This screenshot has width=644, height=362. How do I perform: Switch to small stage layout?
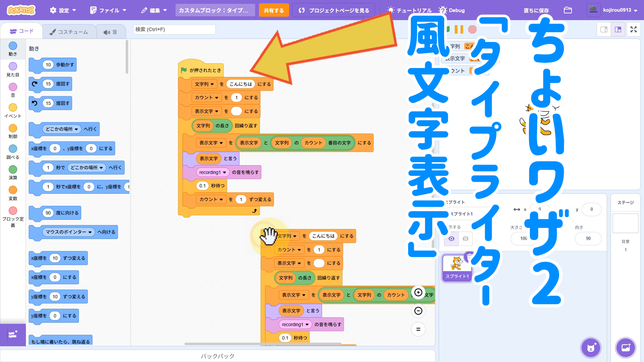coord(604,29)
